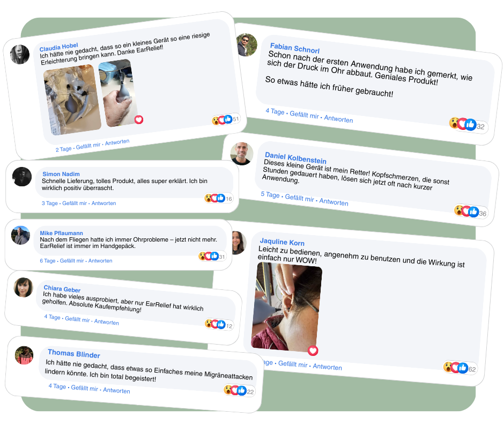The height and width of the screenshot is (423, 504).
Task: Click the heart badge on Jaquline Korn's photo
Action: point(313,351)
